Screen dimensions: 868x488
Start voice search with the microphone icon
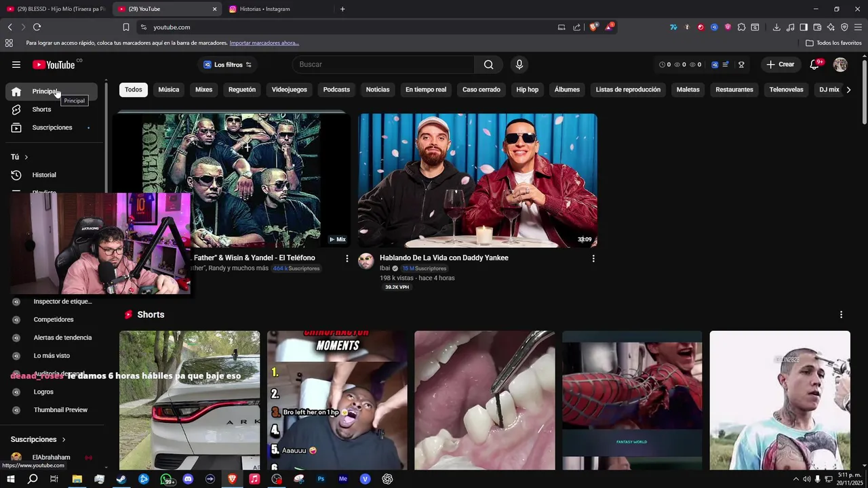point(519,64)
